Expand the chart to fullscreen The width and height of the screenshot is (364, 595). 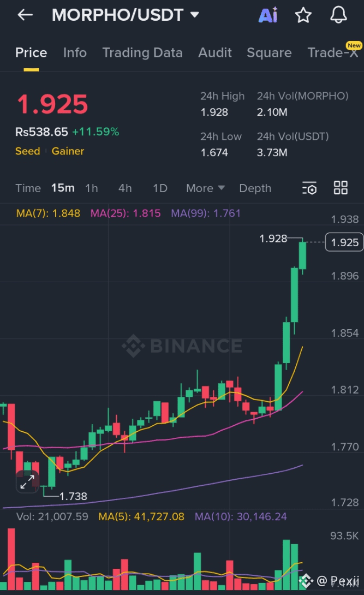27,482
